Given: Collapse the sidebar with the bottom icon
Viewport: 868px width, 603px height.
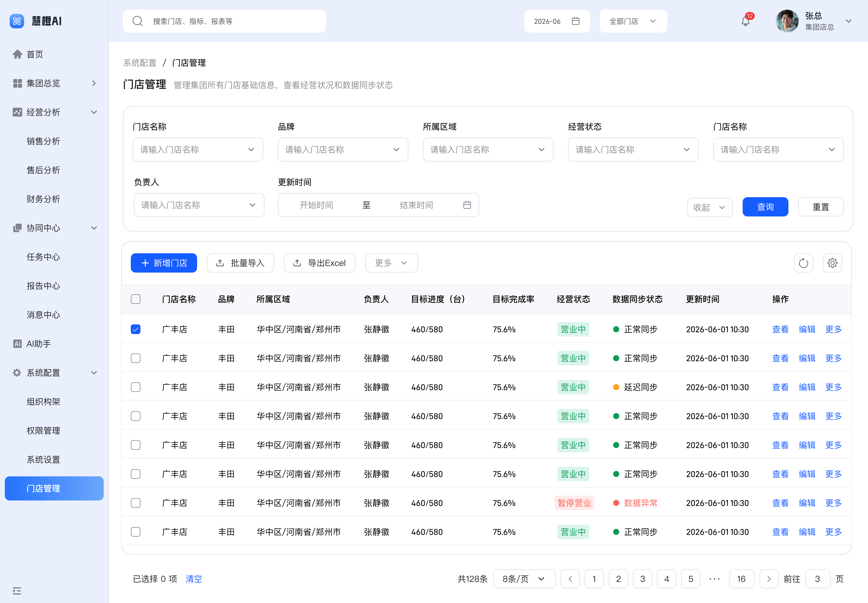Looking at the screenshot, I should pos(17,591).
